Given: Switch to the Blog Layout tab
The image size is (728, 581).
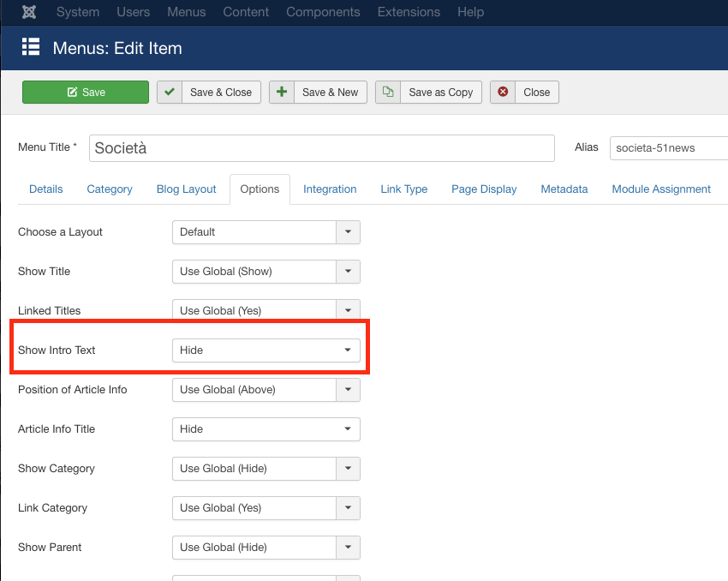Looking at the screenshot, I should [186, 189].
